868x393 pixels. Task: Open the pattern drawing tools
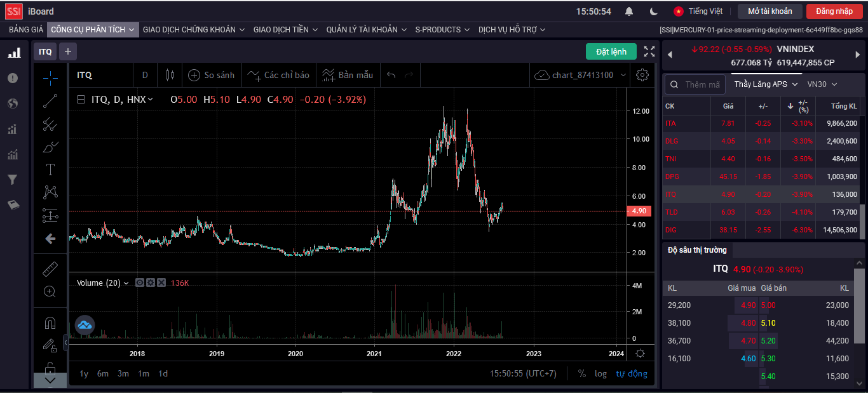tap(50, 192)
